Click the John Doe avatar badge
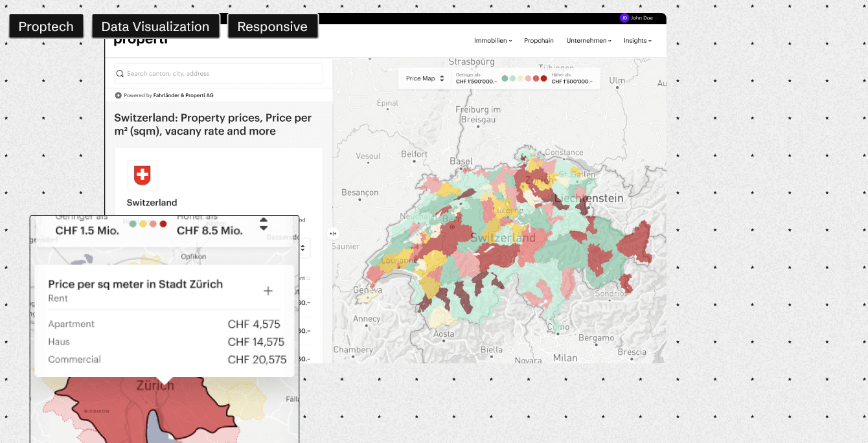The height and width of the screenshot is (443, 868). [624, 18]
